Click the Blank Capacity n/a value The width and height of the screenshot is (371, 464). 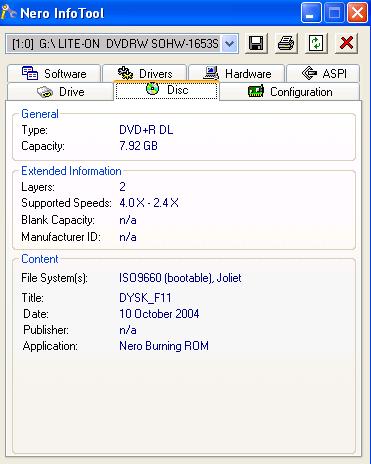click(x=128, y=220)
